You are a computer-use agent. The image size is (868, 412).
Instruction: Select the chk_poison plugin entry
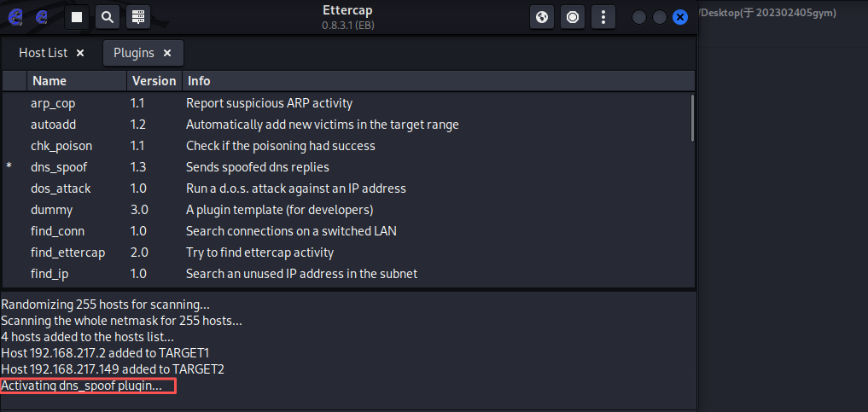click(61, 146)
